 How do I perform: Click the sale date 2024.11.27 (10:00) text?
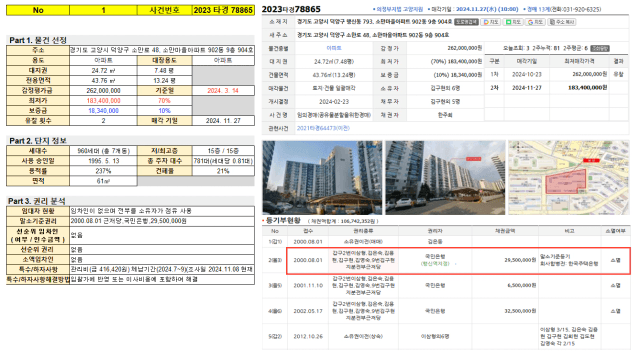(487, 9)
